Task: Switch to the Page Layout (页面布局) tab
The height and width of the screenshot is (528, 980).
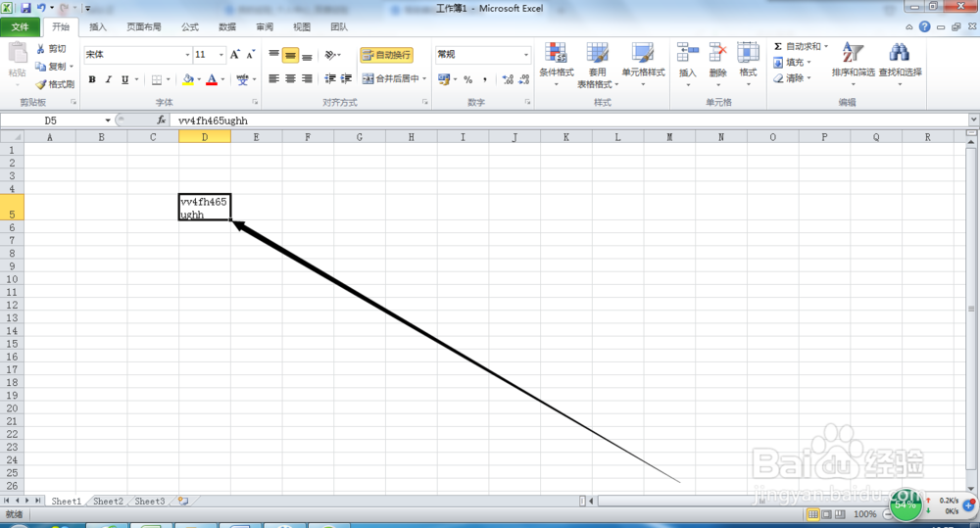Action: (x=144, y=26)
